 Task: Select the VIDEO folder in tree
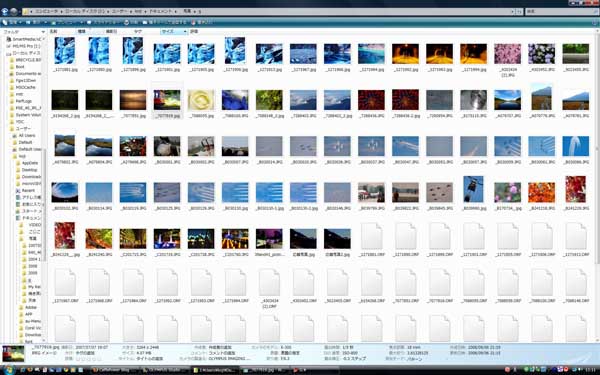click(x=30, y=225)
